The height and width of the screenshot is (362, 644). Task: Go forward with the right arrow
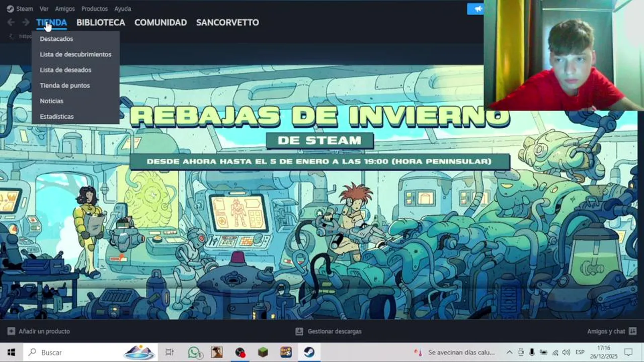25,22
